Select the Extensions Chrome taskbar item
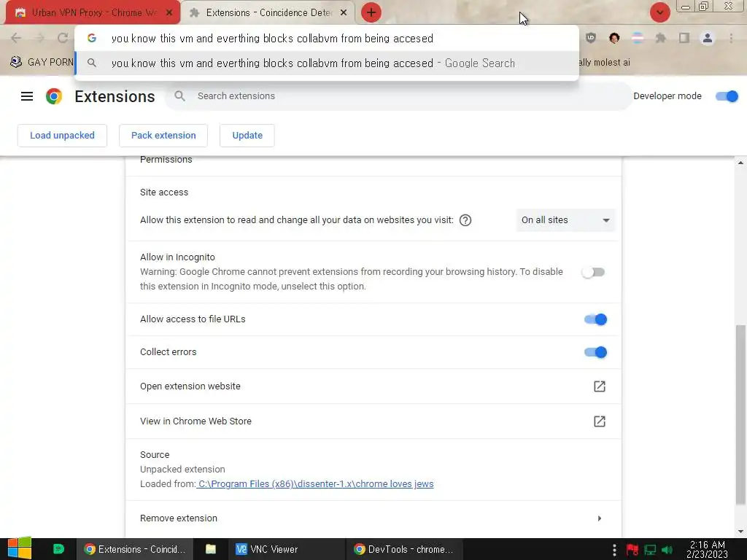747x560 pixels. tap(135, 549)
